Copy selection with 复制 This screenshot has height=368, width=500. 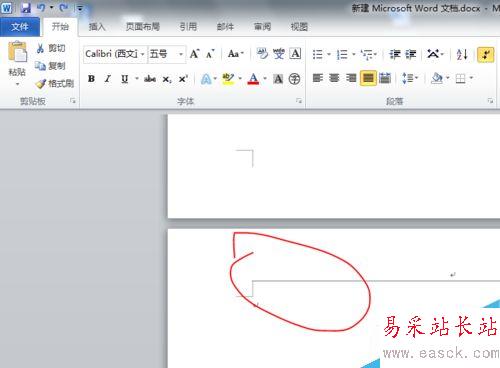51,66
